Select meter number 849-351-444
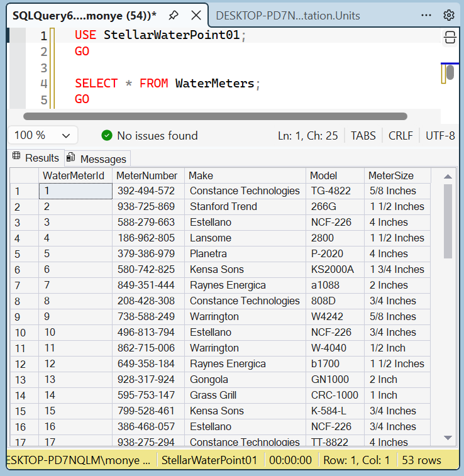Viewport: 464px width, 476px height. pos(148,285)
